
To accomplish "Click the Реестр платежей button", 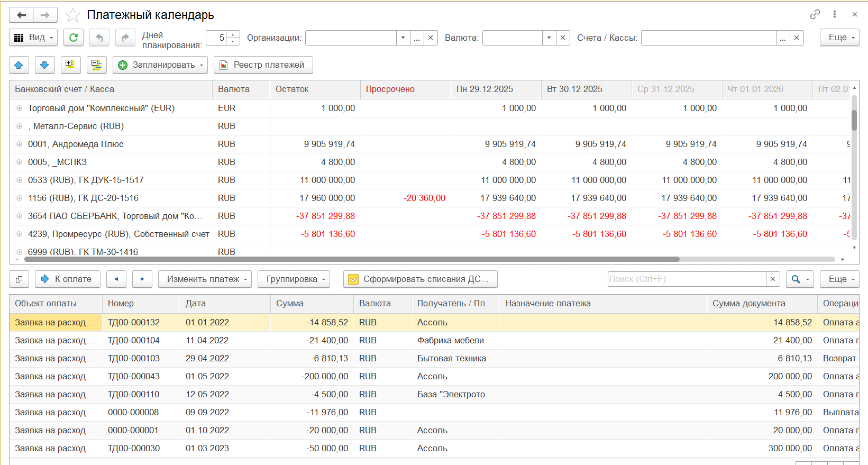I will 263,65.
